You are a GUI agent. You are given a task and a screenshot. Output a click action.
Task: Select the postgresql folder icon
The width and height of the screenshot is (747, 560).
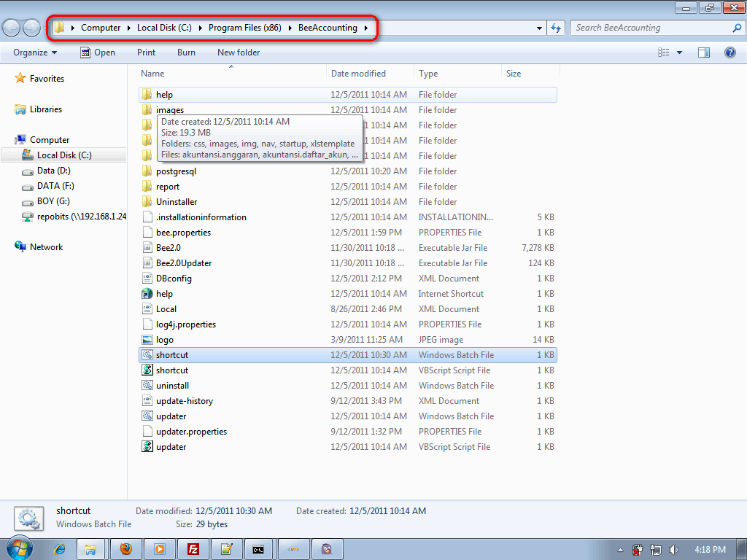pyautogui.click(x=147, y=171)
